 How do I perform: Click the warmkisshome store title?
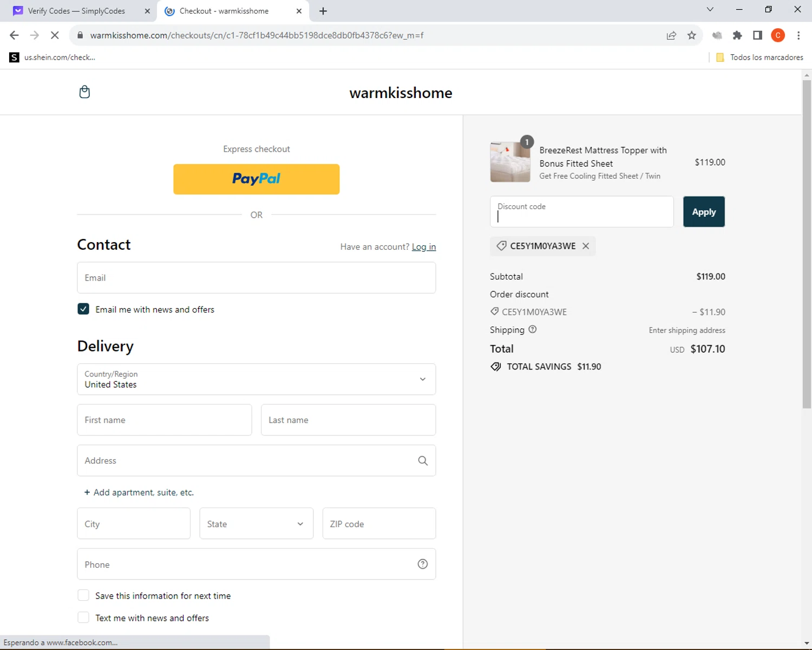point(401,93)
